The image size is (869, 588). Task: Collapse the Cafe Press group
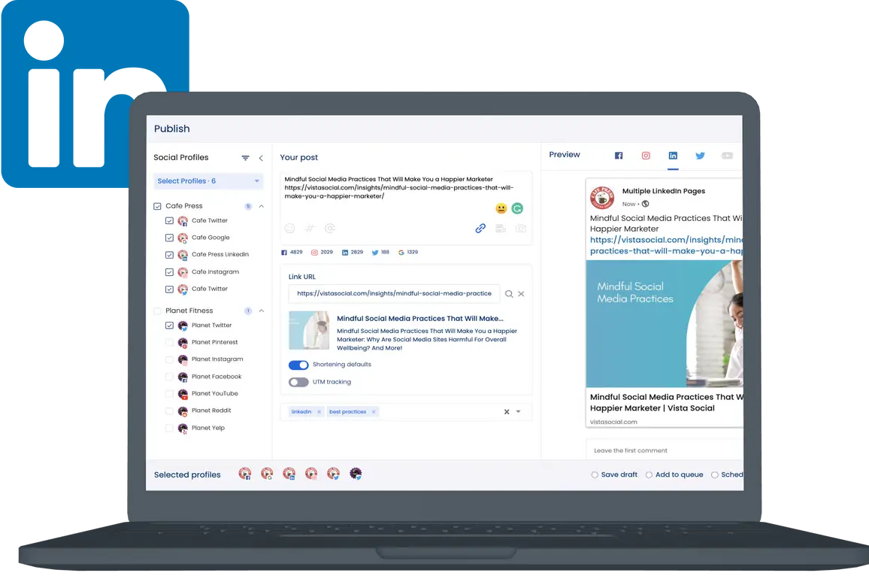262,206
